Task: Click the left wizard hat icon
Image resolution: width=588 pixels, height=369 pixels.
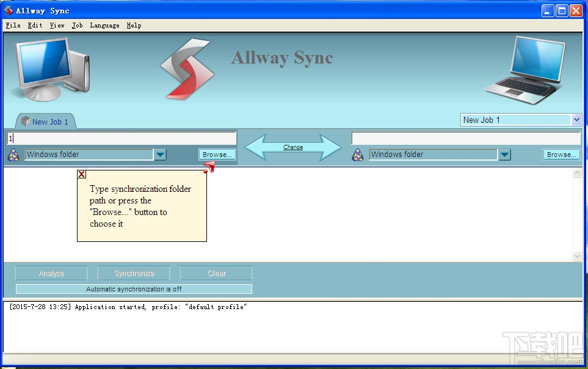Action: click(13, 155)
